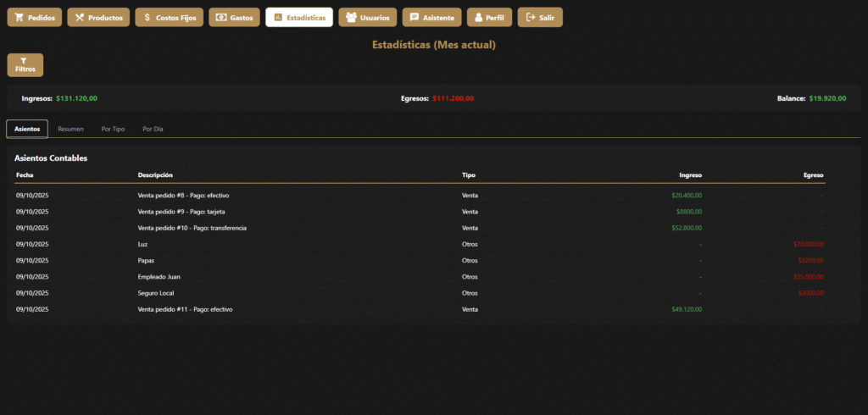This screenshot has width=868, height=415.
Task: Click the group icon on Usuarios
Action: [x=351, y=18]
